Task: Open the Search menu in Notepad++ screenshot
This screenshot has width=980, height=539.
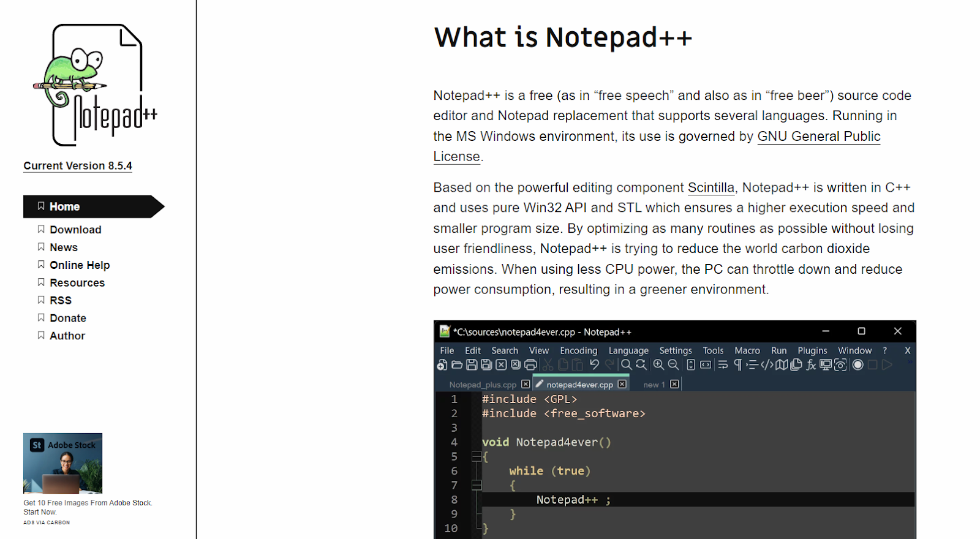Action: (x=505, y=350)
